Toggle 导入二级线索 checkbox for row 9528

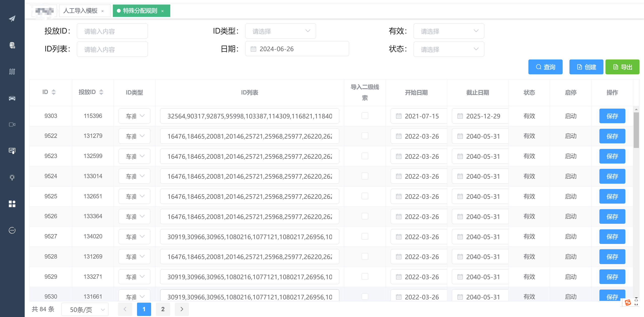coord(365,256)
